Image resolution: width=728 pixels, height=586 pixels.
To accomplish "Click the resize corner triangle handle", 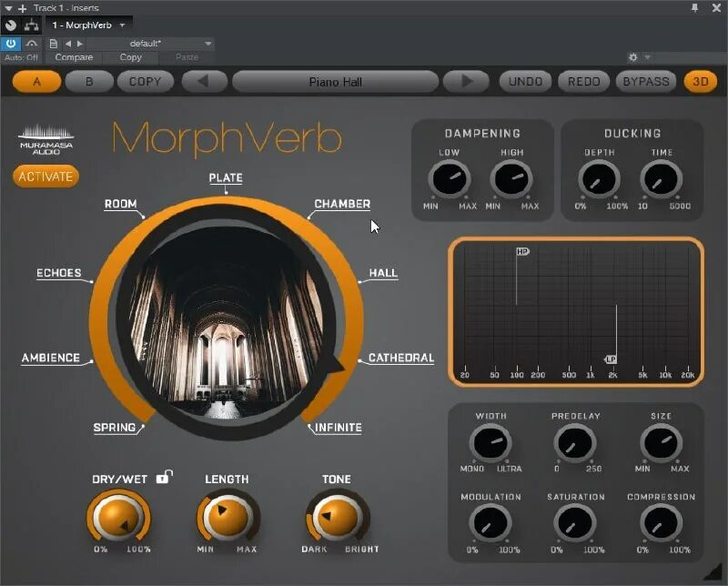I will click(714, 571).
